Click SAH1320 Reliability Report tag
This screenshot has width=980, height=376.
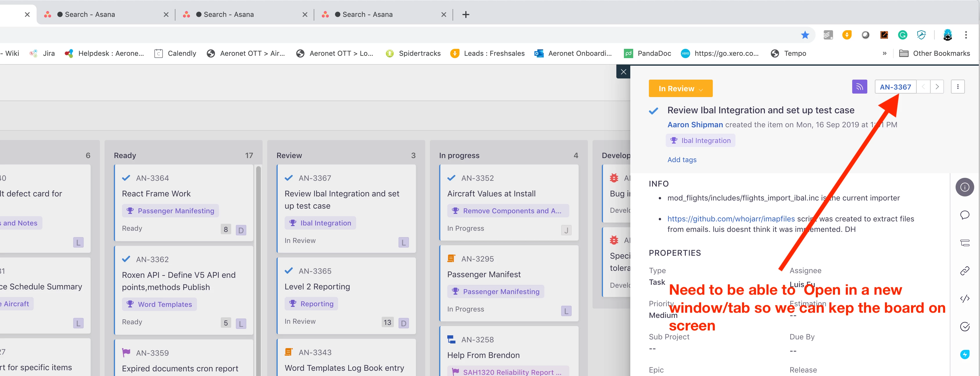pos(508,371)
